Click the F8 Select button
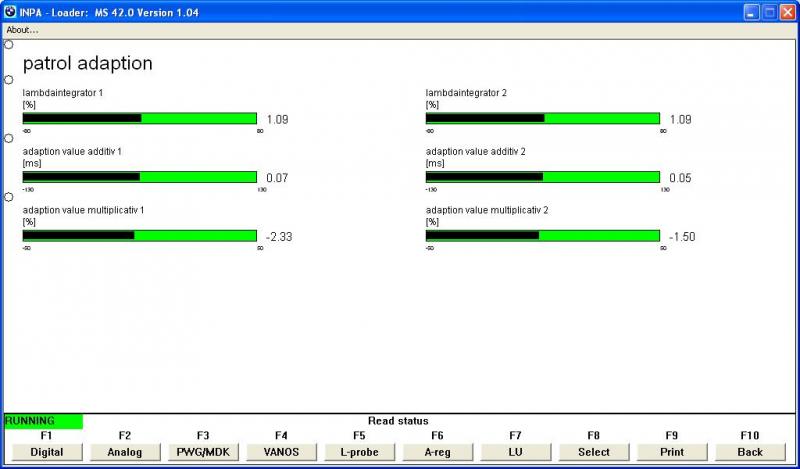Image resolution: width=800 pixels, height=469 pixels. click(x=593, y=452)
